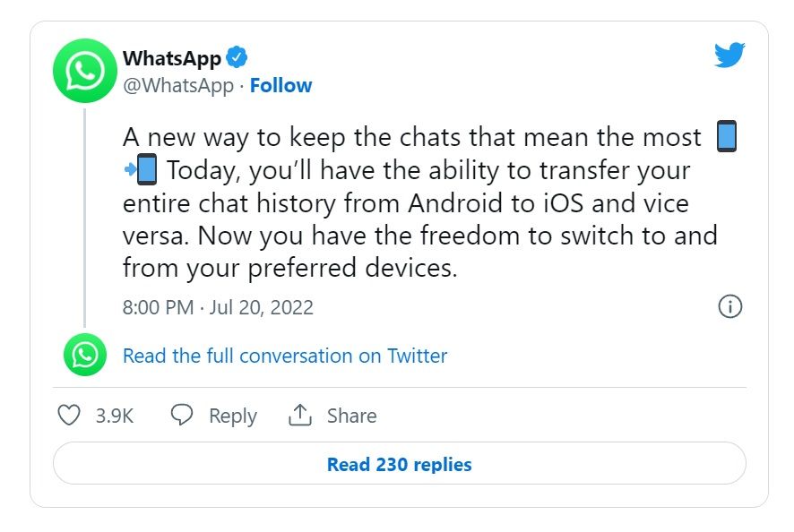The height and width of the screenshot is (532, 794).
Task: Like the tweet with the heart icon
Action: 69,416
